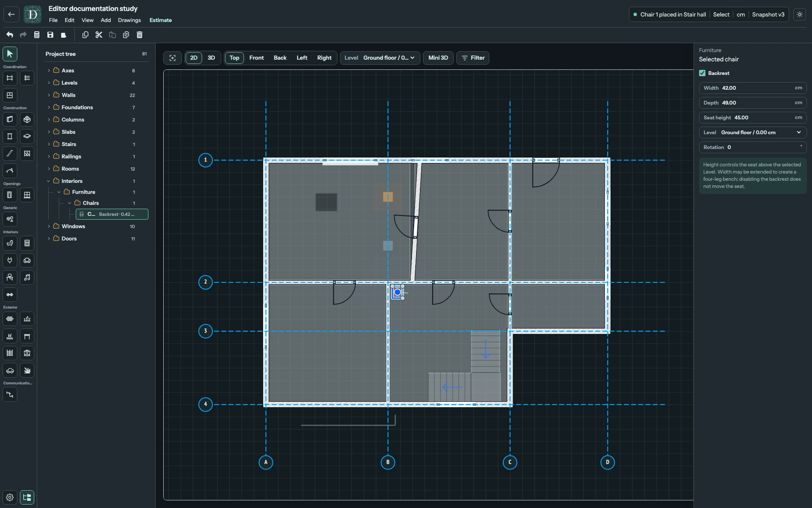This screenshot has height=508, width=812.
Task: Delete selection with trash icon
Action: 140,35
